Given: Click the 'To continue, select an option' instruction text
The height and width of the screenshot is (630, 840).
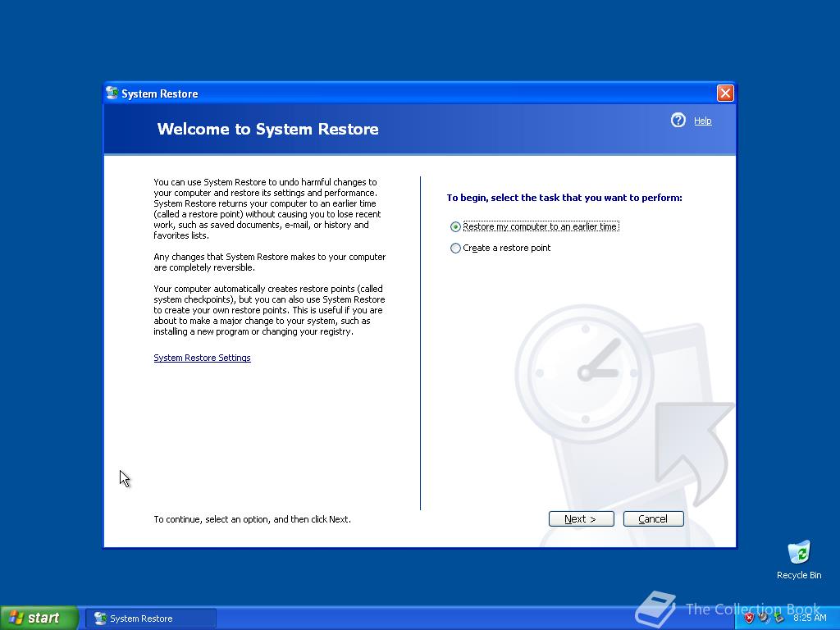Looking at the screenshot, I should [x=253, y=519].
